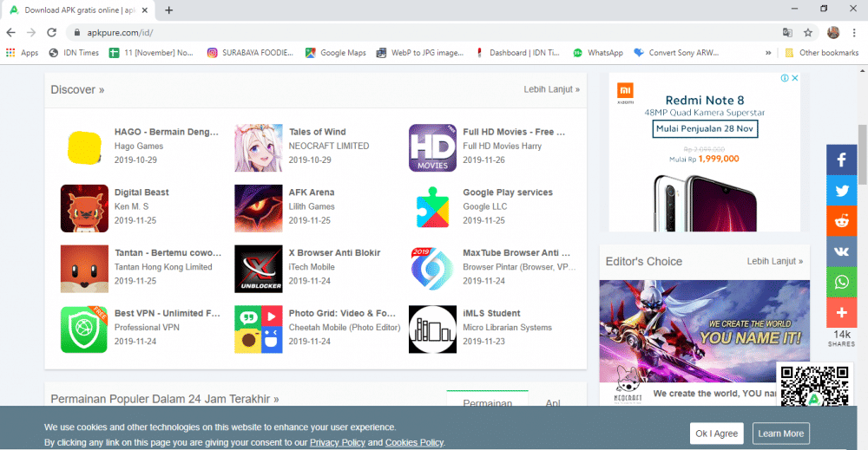Click the X Browser Anti Blokir icon
Screen dimensions: 868x450
tap(258, 269)
